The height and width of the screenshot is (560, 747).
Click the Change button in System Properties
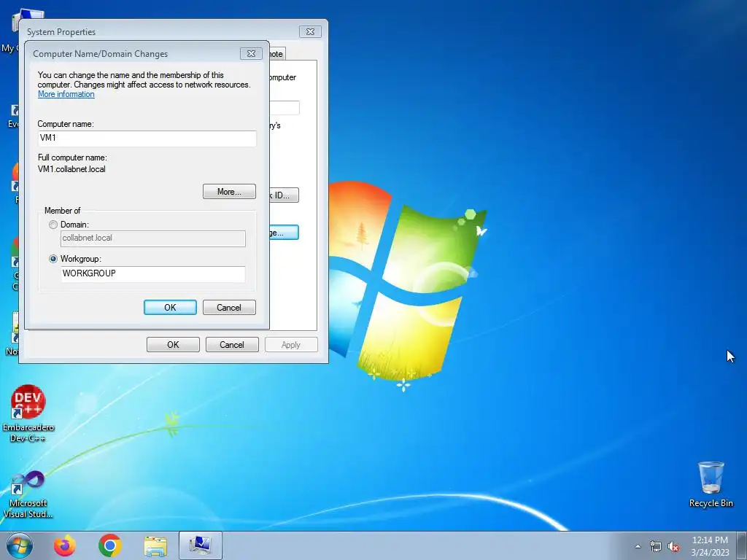click(x=284, y=233)
